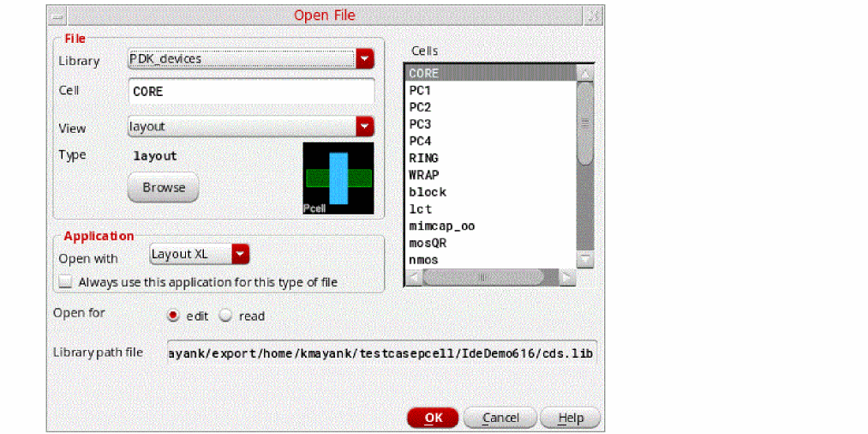The width and height of the screenshot is (868, 434).
Task: Click the Cells list scroll left arrow
Action: 414,276
